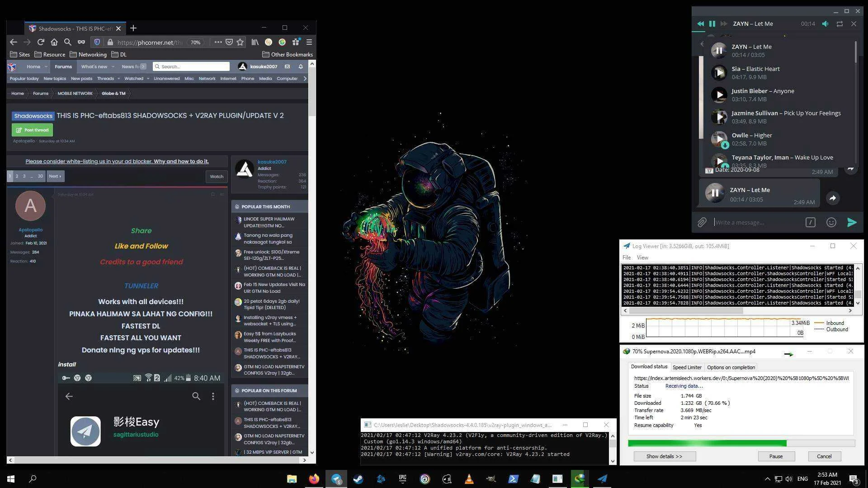
Task: Skip to previous track in Telegram player
Action: point(700,23)
